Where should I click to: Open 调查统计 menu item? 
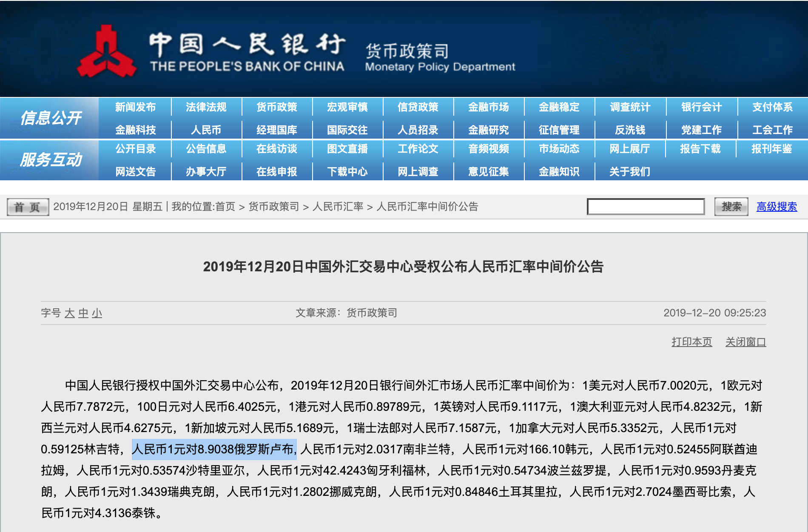[x=630, y=107]
